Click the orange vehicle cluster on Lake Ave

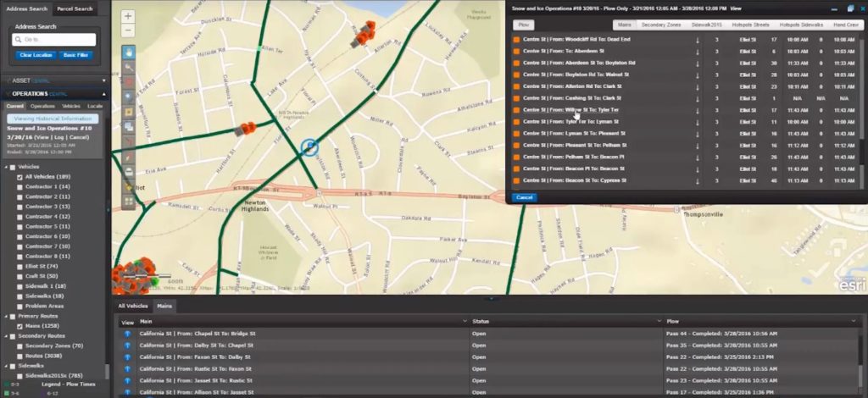pos(248,129)
